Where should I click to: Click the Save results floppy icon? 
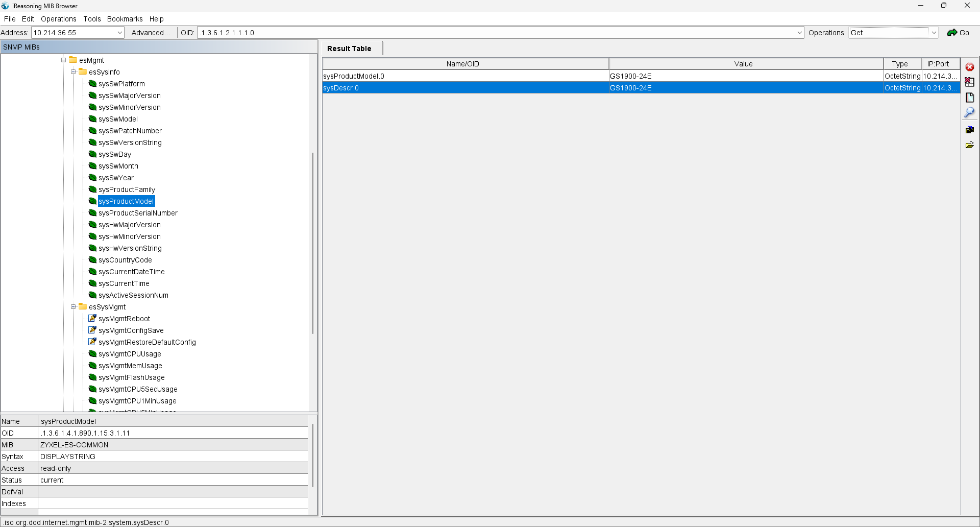(970, 130)
